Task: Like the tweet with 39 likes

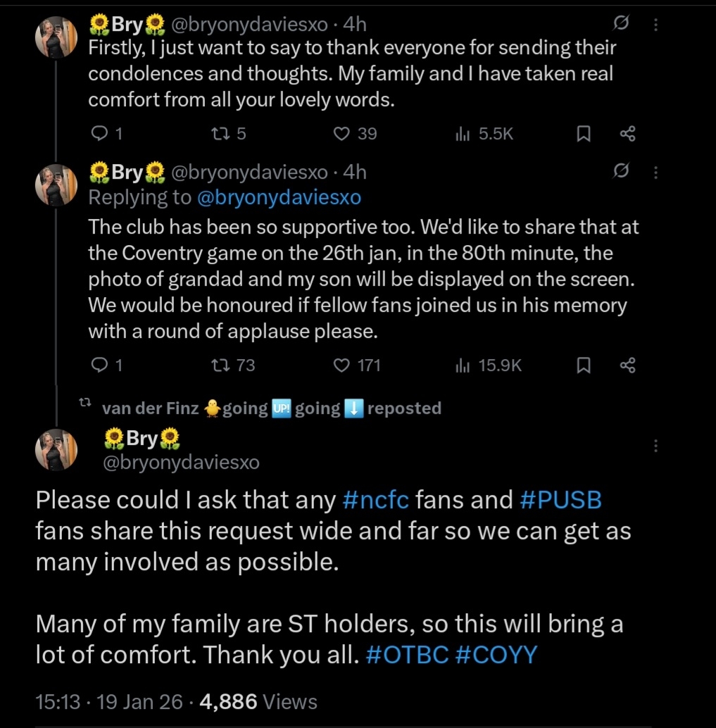Action: [342, 134]
